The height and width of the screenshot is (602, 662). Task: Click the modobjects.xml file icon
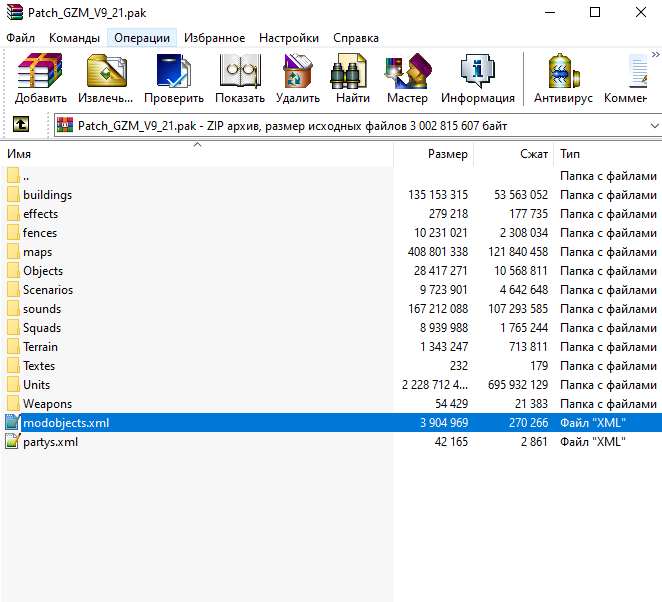tap(13, 423)
